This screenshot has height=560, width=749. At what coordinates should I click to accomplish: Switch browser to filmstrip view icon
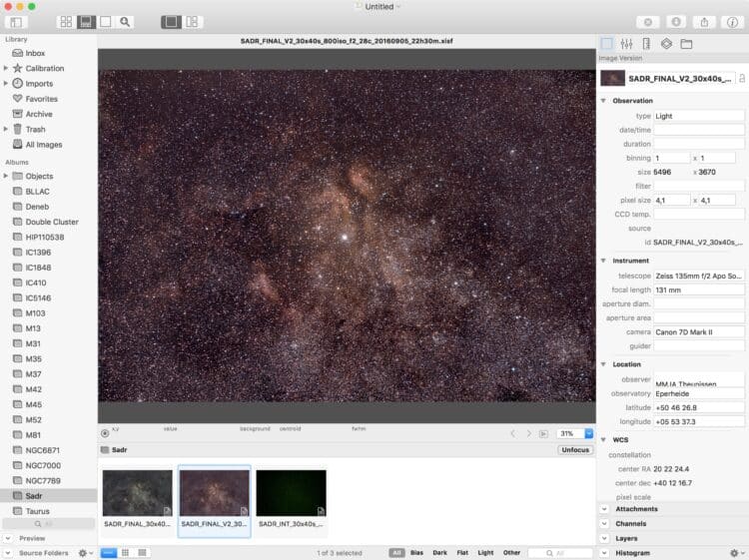pos(109,552)
